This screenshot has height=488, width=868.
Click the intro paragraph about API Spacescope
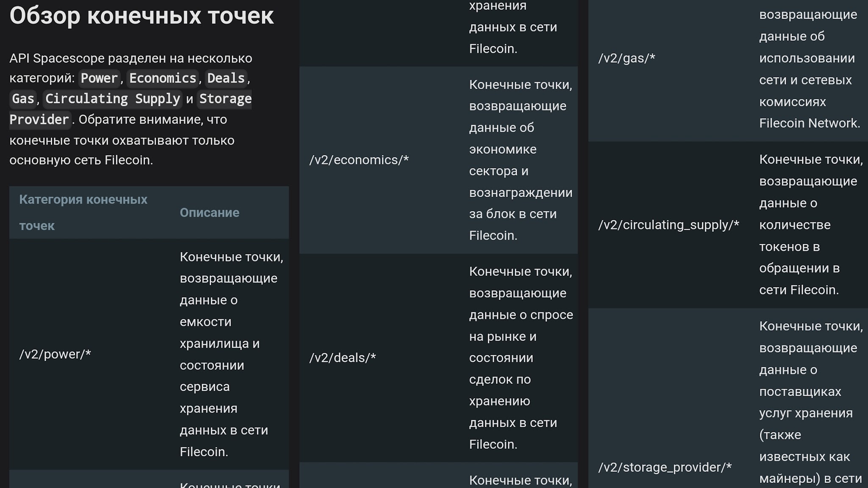[x=131, y=109]
